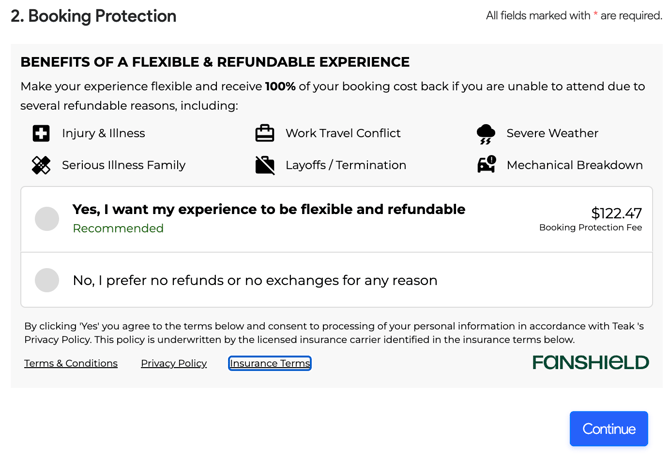Click the $122.47 Booking Protection Fee amount
The height and width of the screenshot is (457, 670).
click(x=616, y=213)
